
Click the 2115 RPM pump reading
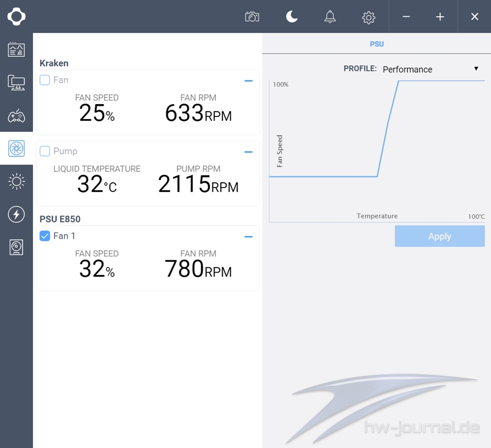tap(198, 184)
